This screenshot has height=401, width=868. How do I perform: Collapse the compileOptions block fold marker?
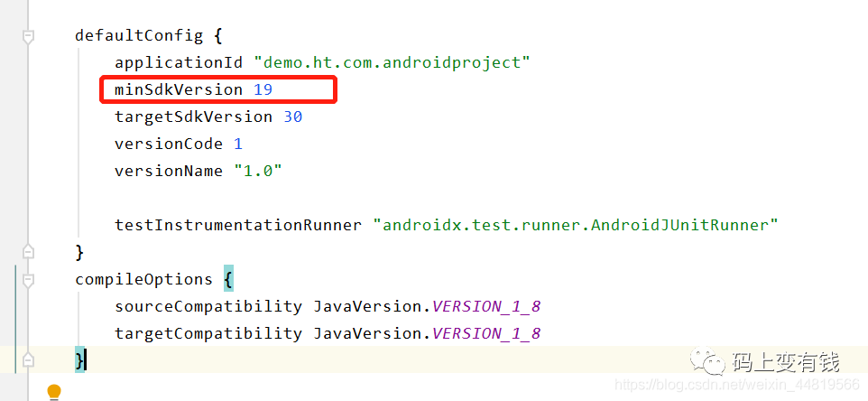[28, 280]
